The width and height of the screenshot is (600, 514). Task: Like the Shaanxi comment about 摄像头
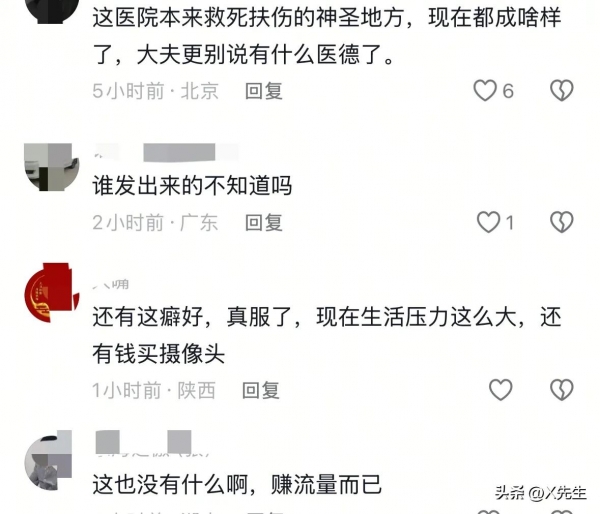coord(501,390)
